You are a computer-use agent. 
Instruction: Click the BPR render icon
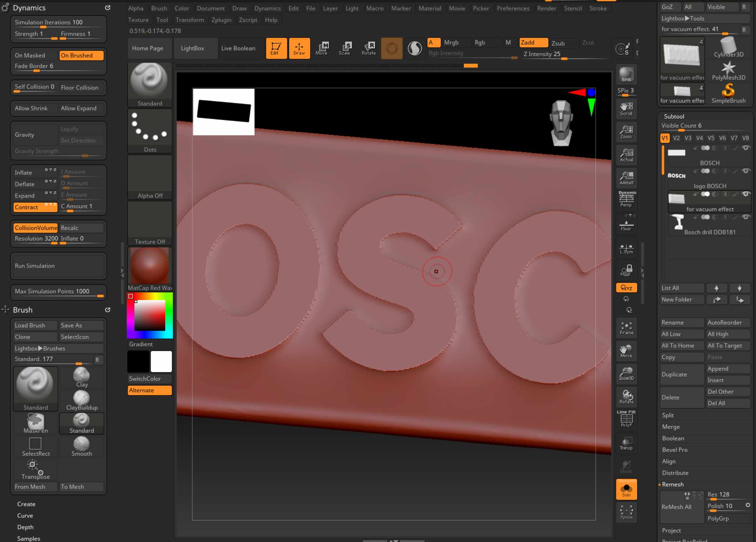pos(626,74)
